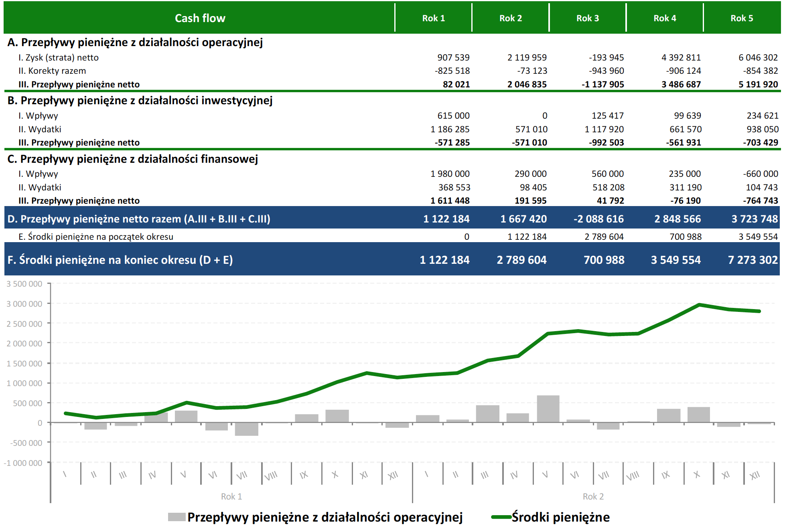Viewport: 785px width, 532px height.
Task: Select investing net flow -703 429
Action: 760,143
